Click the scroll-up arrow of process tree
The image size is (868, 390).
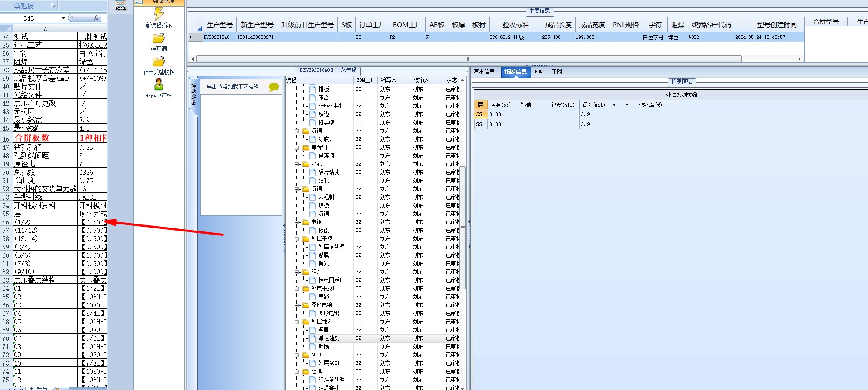point(462,80)
